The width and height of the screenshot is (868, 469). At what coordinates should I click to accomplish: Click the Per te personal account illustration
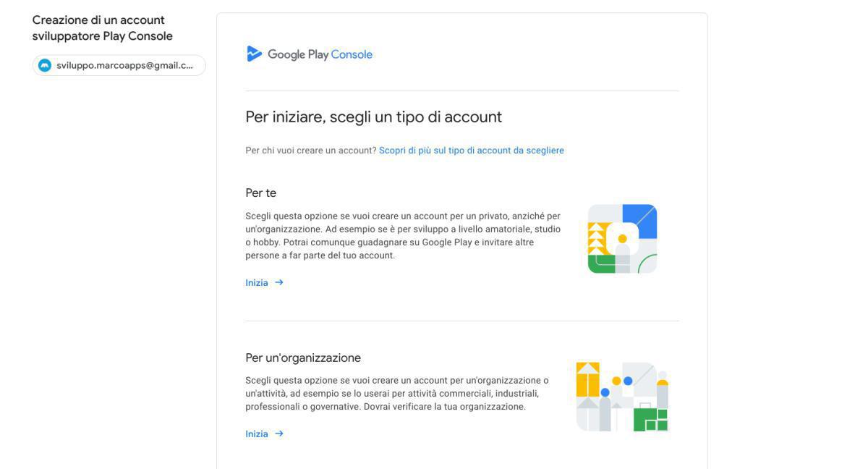coord(622,238)
